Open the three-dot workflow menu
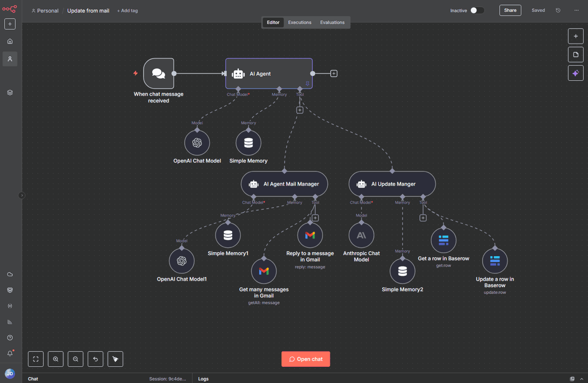588x383 pixels. [x=576, y=10]
